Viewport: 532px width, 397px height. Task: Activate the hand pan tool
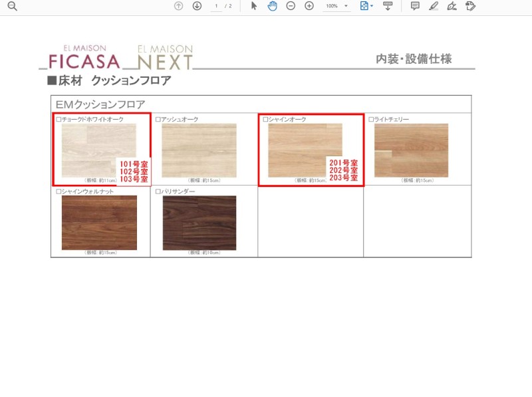tap(272, 6)
